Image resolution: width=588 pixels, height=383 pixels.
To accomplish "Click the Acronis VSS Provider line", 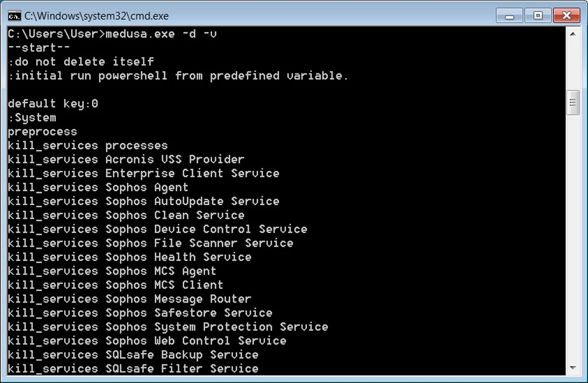I will (126, 159).
